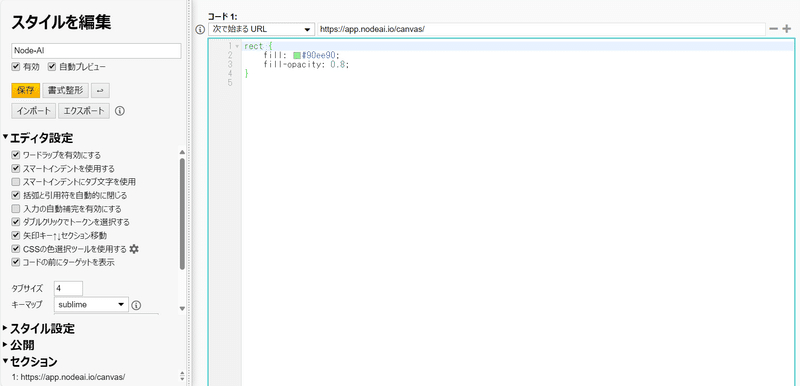Uncheck スマートインデントを使用する
800x386 pixels.
point(16,168)
